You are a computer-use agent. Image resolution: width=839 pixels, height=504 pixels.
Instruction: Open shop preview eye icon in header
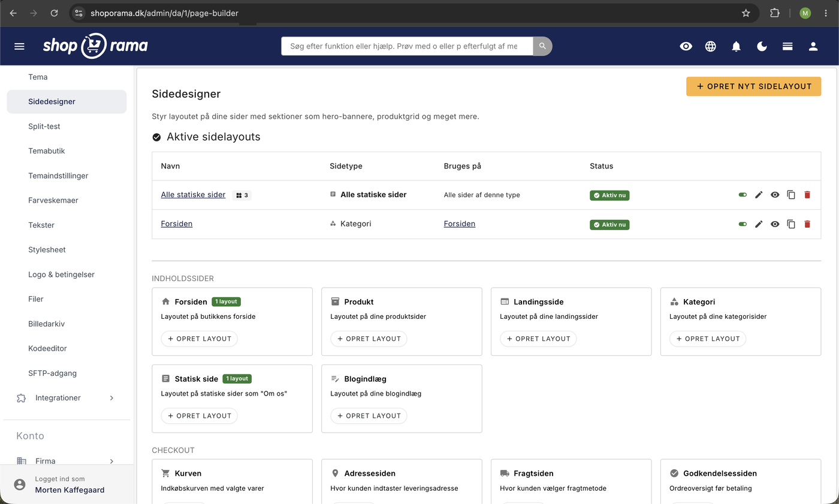(x=686, y=46)
